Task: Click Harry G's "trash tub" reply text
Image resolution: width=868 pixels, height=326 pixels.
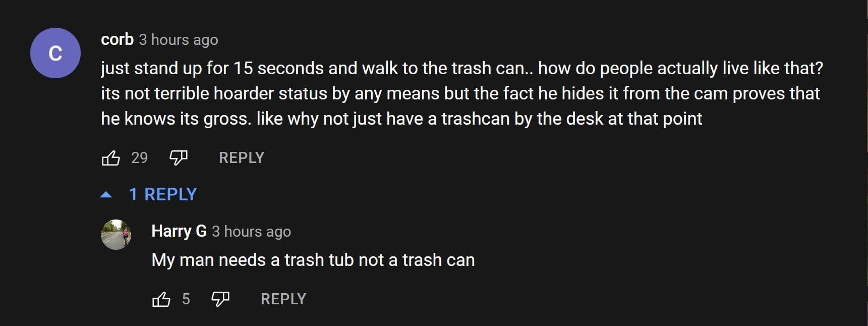Action: [x=313, y=260]
